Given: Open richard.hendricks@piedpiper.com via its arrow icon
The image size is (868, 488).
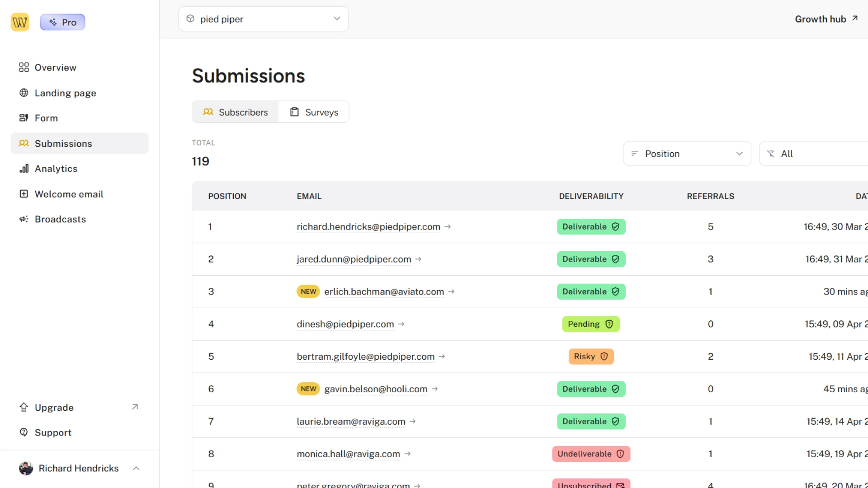Looking at the screenshot, I should click(448, 227).
